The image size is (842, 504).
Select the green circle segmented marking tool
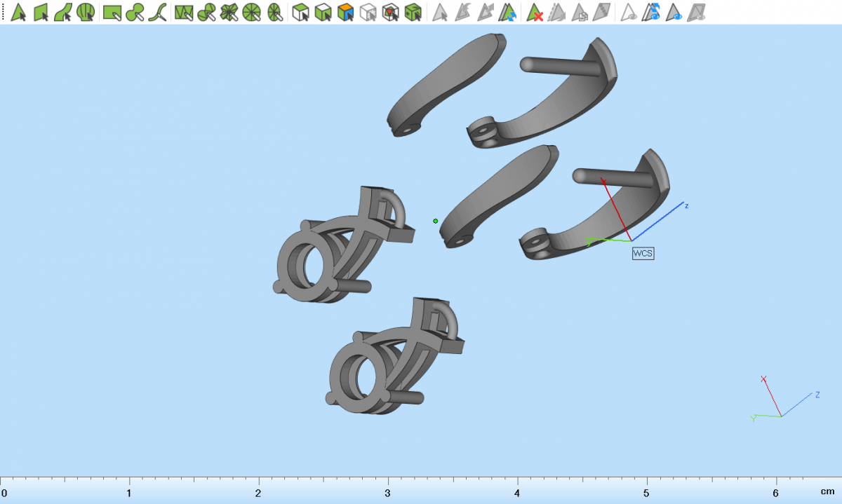point(252,12)
